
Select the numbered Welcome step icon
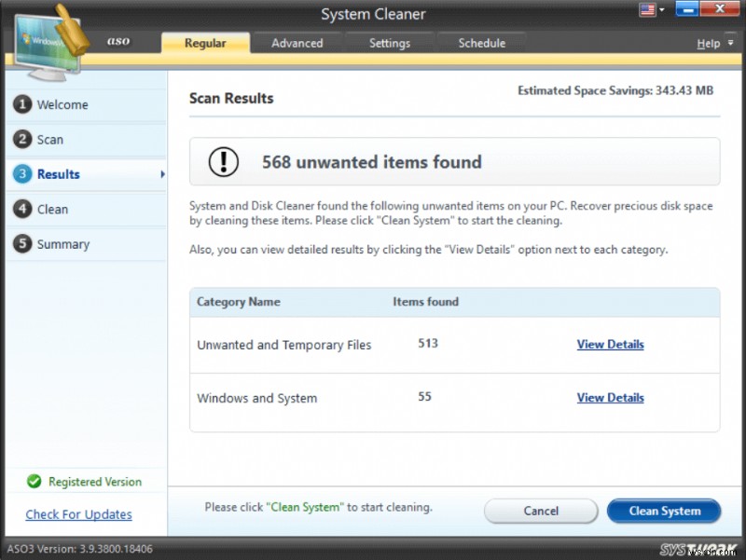21,104
